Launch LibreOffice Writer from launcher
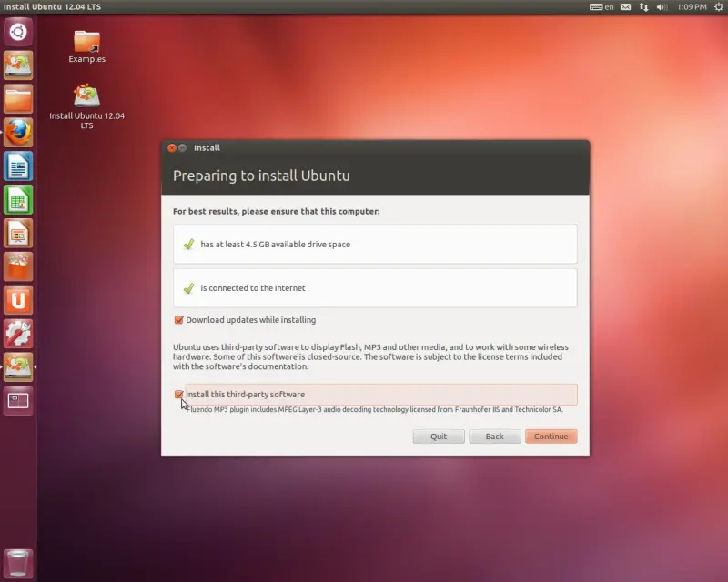 click(18, 166)
